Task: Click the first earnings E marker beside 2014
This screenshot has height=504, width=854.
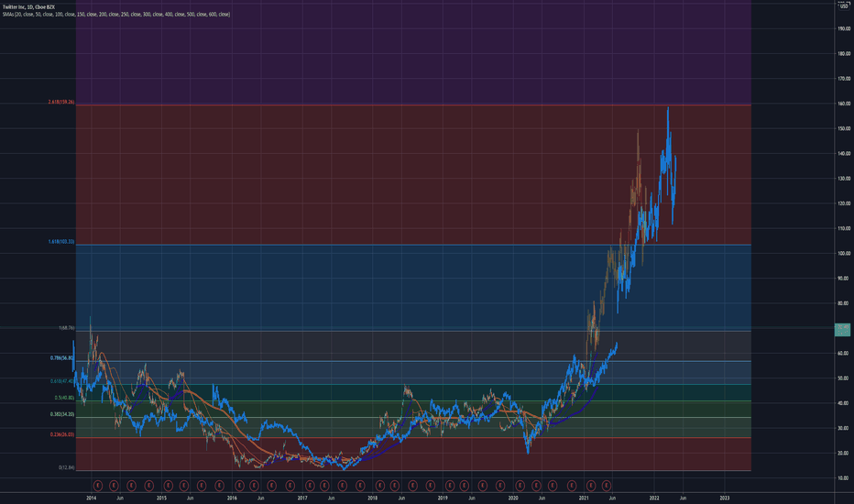Action: coord(98,485)
